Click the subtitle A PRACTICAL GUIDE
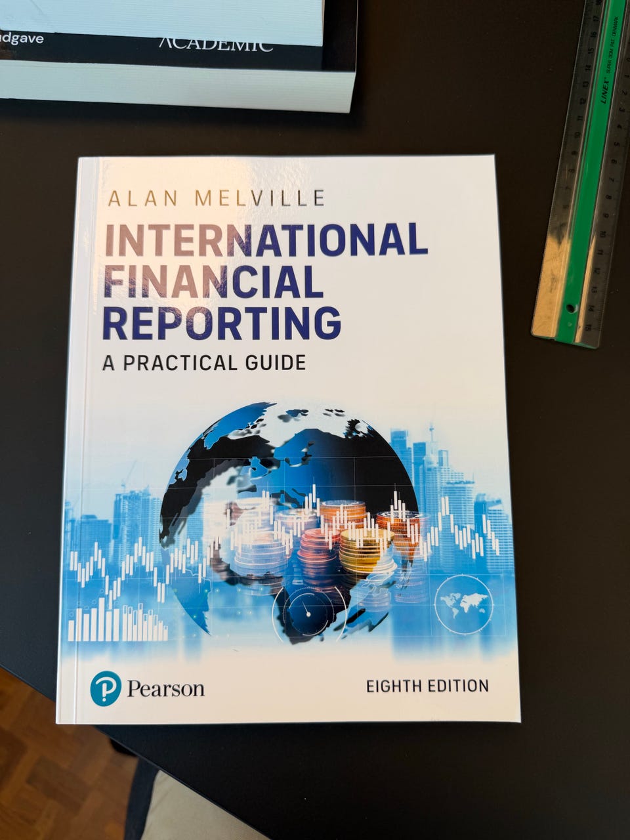The image size is (630, 840). [x=204, y=362]
